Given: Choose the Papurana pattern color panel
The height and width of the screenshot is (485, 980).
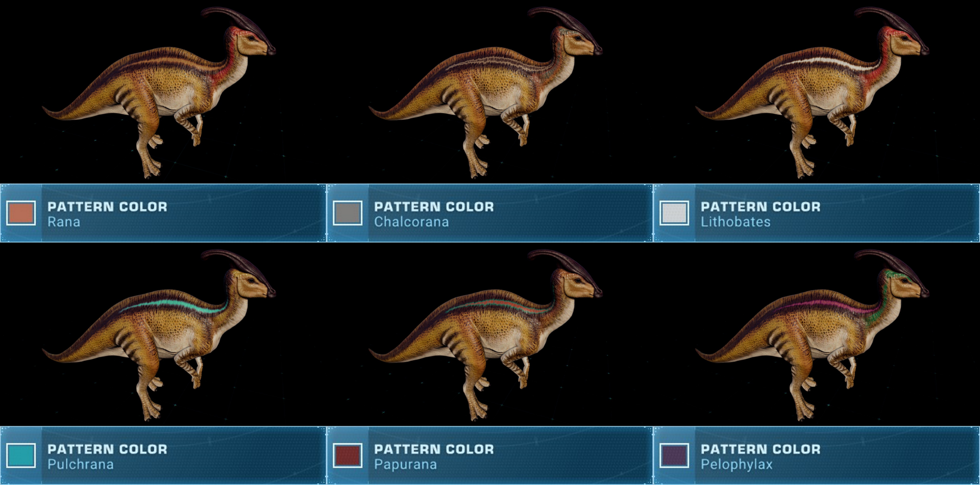Looking at the screenshot, I should tap(489, 455).
